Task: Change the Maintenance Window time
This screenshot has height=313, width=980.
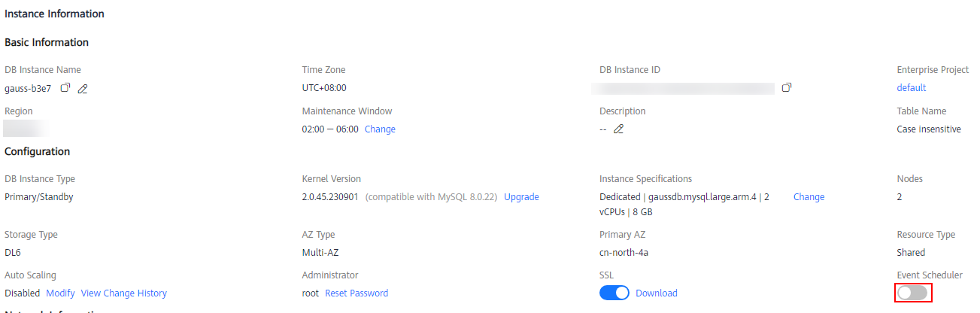Action: [x=380, y=129]
